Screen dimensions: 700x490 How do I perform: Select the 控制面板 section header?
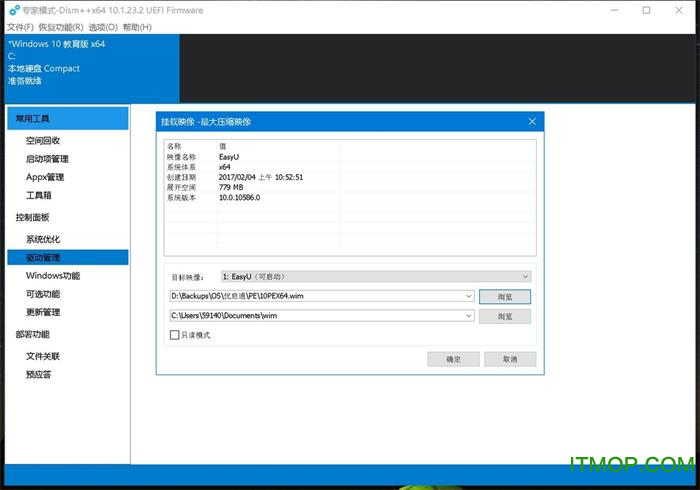(x=33, y=217)
